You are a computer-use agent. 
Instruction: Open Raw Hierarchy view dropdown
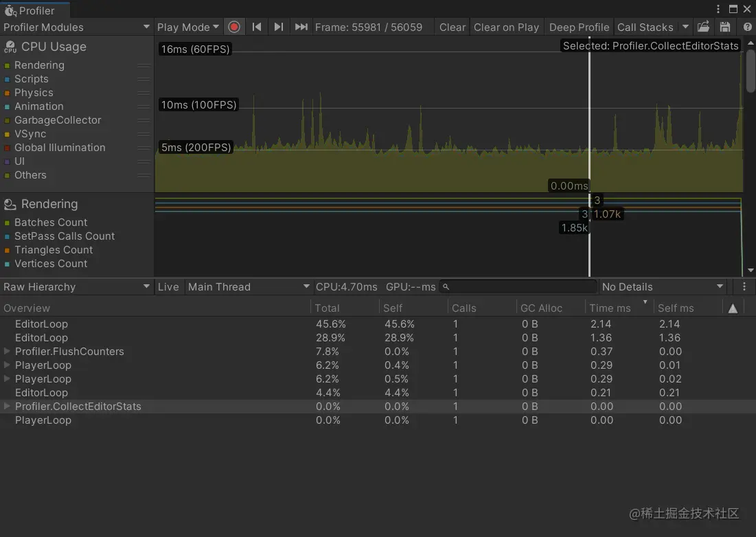(x=77, y=287)
